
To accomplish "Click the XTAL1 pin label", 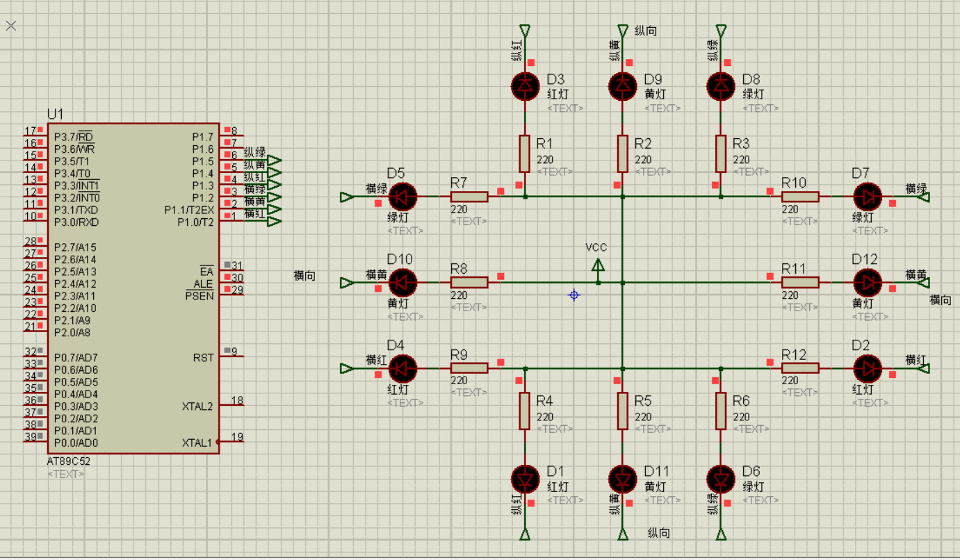I will (197, 443).
